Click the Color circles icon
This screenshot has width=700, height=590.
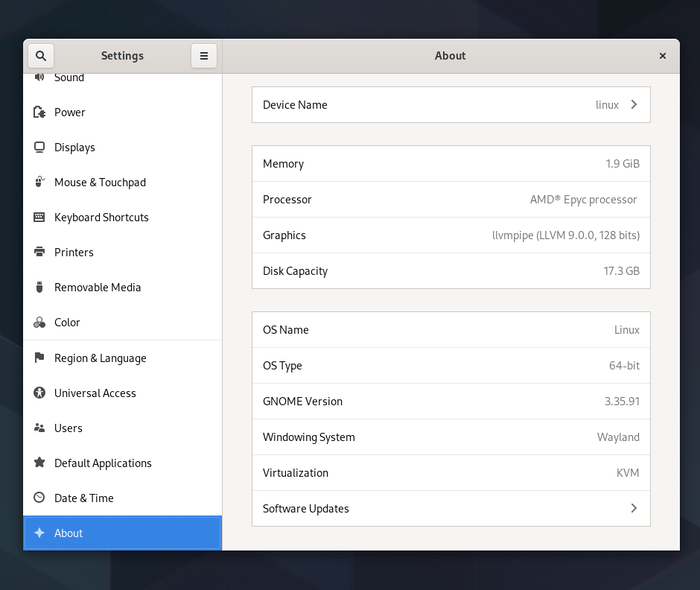[x=39, y=322]
